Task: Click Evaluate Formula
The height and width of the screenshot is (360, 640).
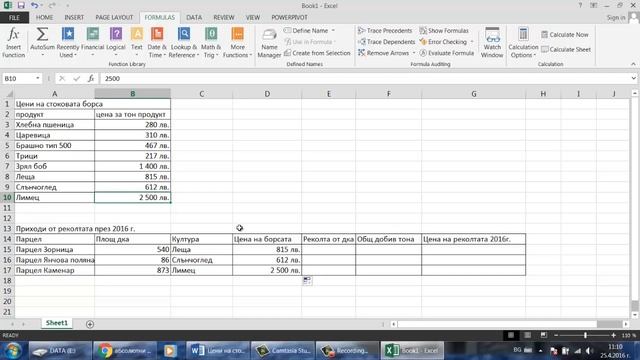Action: [447, 53]
